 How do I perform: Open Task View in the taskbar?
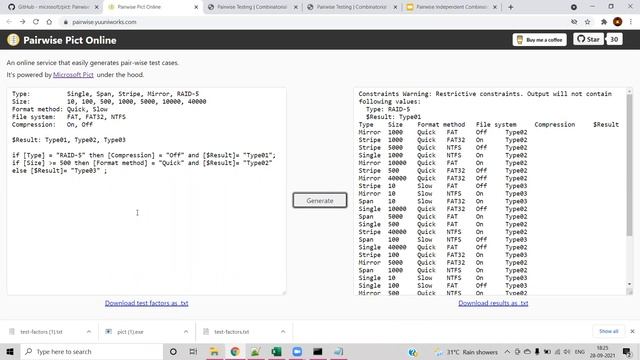click(x=193, y=351)
